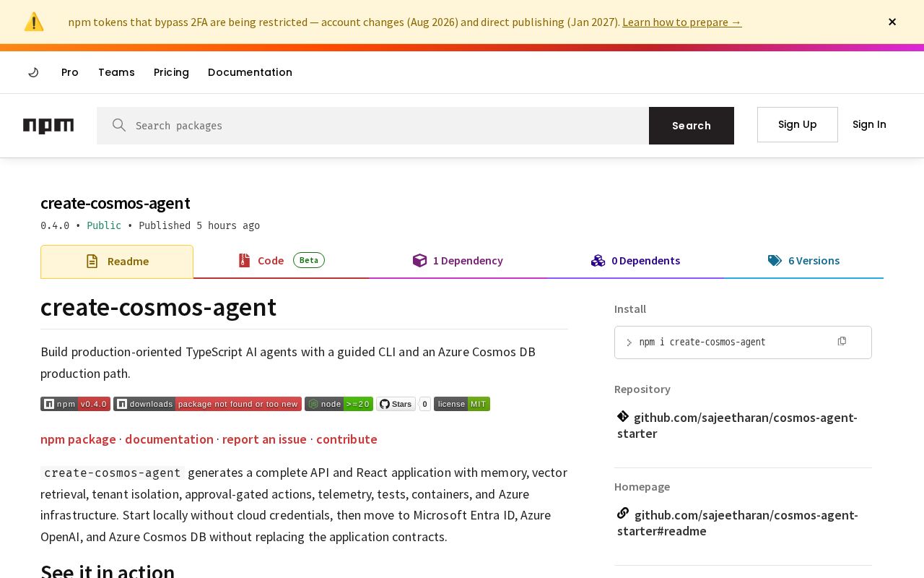Dismiss the 2FA warning banner
The height and width of the screenshot is (578, 924).
click(x=892, y=22)
